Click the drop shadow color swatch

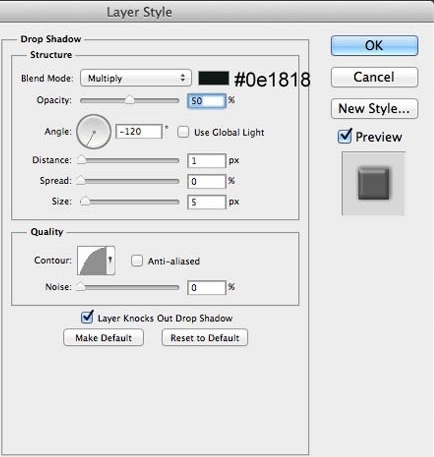click(213, 78)
